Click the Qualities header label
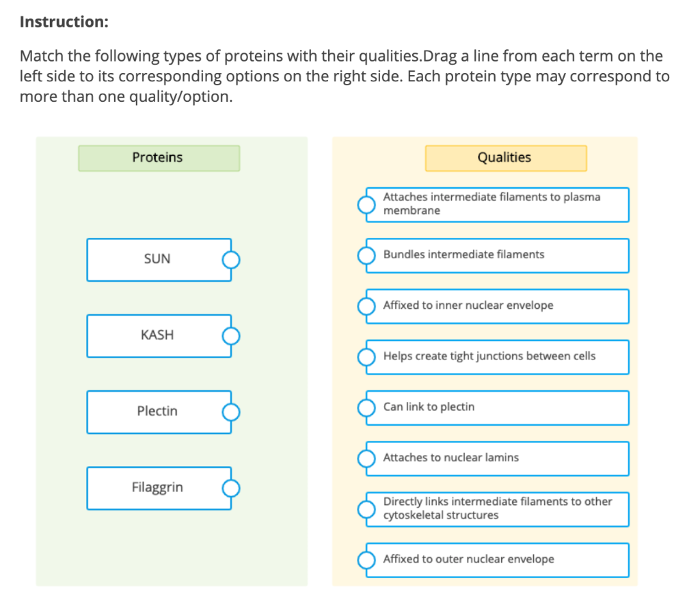Image resolution: width=700 pixels, height=598 pixels. coord(506,157)
